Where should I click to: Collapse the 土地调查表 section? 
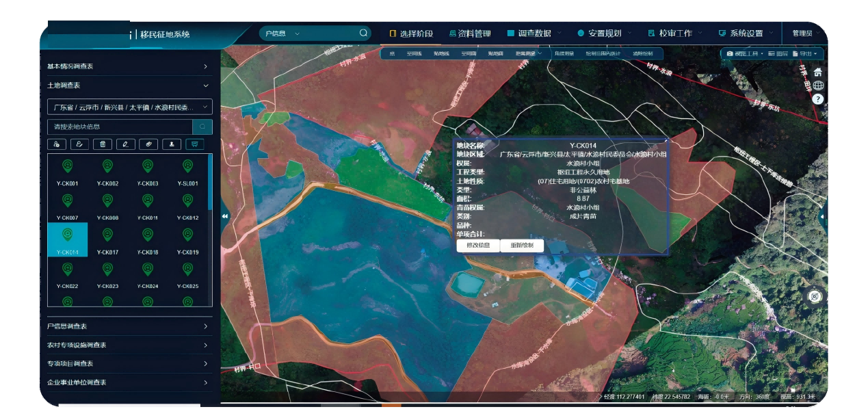(x=205, y=86)
